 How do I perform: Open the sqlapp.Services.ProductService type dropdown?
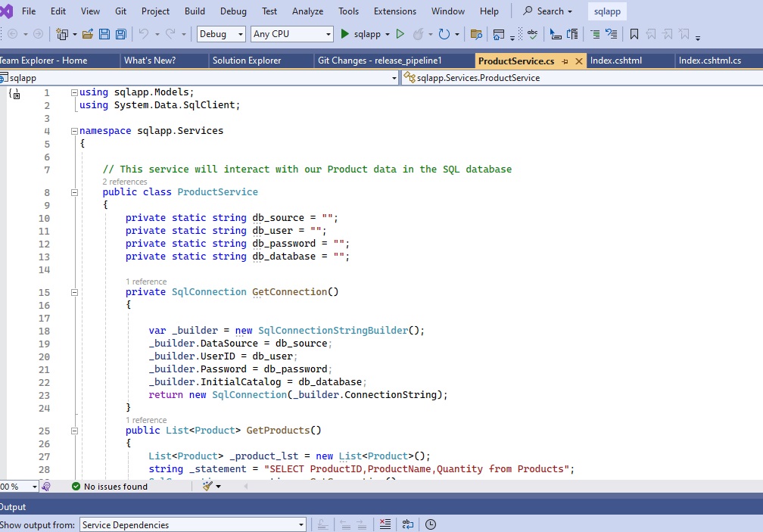tap(582, 78)
